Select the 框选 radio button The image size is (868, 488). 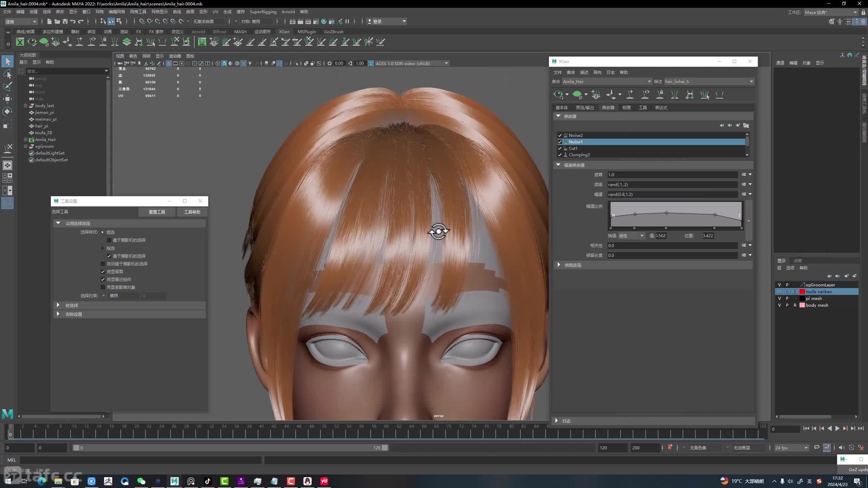click(102, 232)
